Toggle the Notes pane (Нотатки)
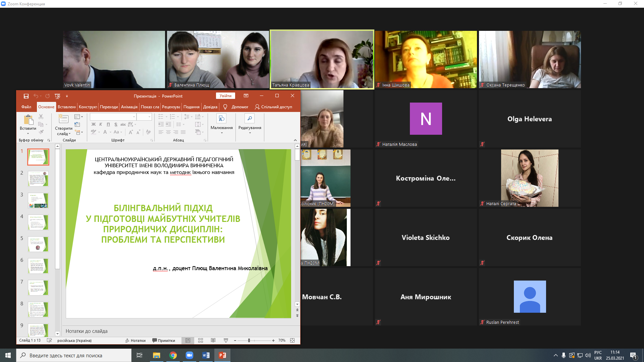The height and width of the screenshot is (362, 644). 136,341
